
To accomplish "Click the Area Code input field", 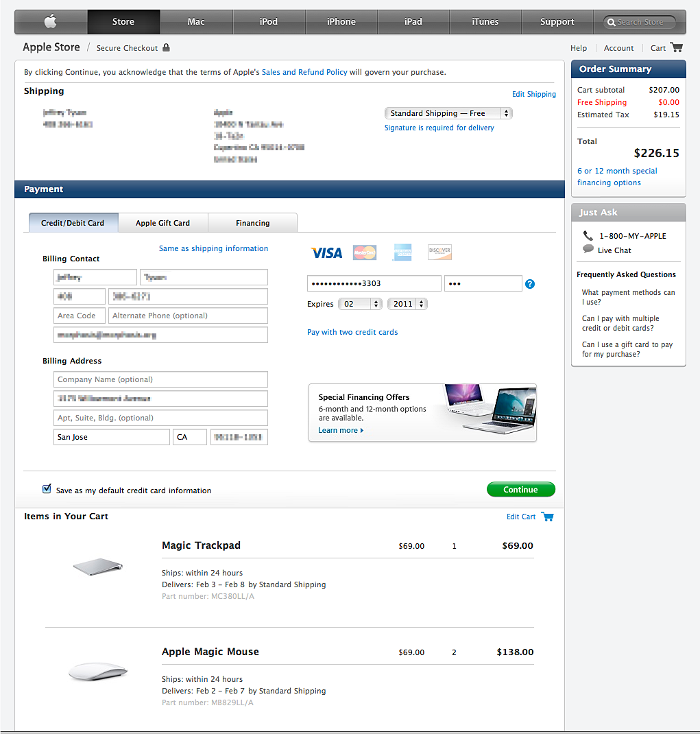I will (x=80, y=316).
